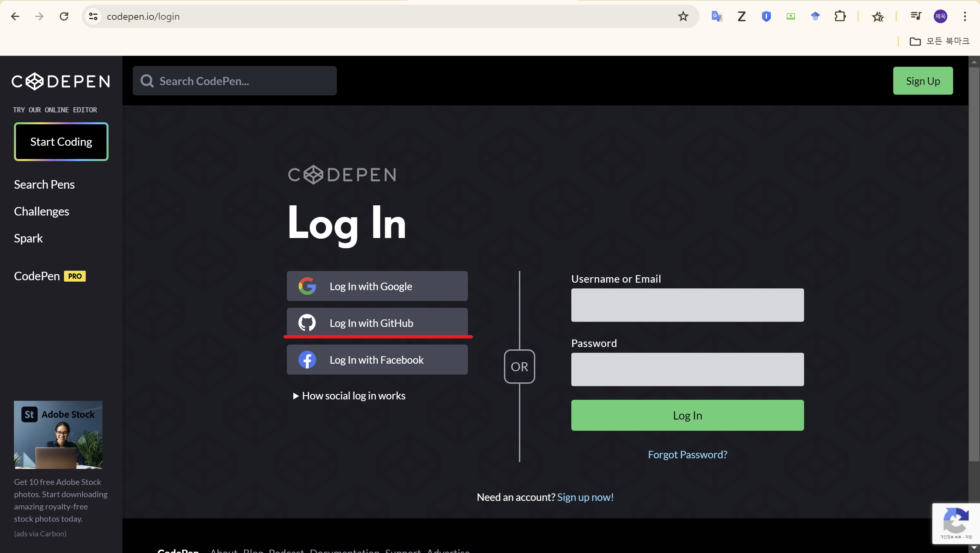The width and height of the screenshot is (980, 553).
Task: Click the CodePen logo in the sidebar
Action: [x=61, y=81]
